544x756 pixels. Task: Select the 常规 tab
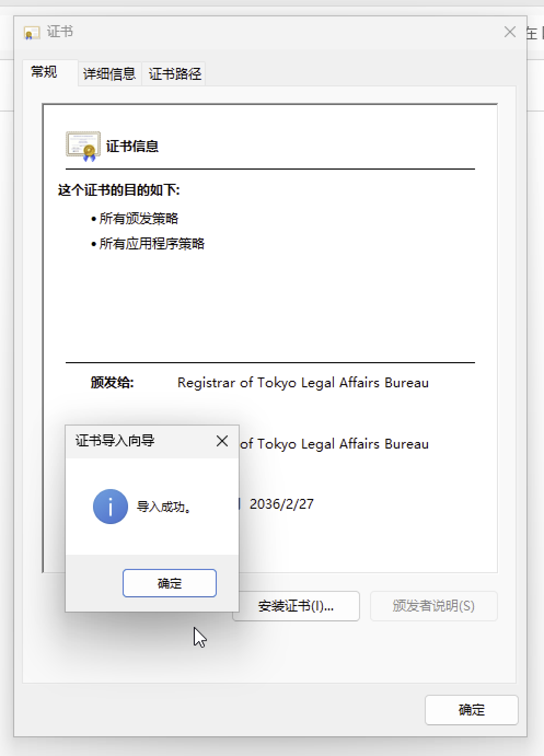pyautogui.click(x=44, y=72)
